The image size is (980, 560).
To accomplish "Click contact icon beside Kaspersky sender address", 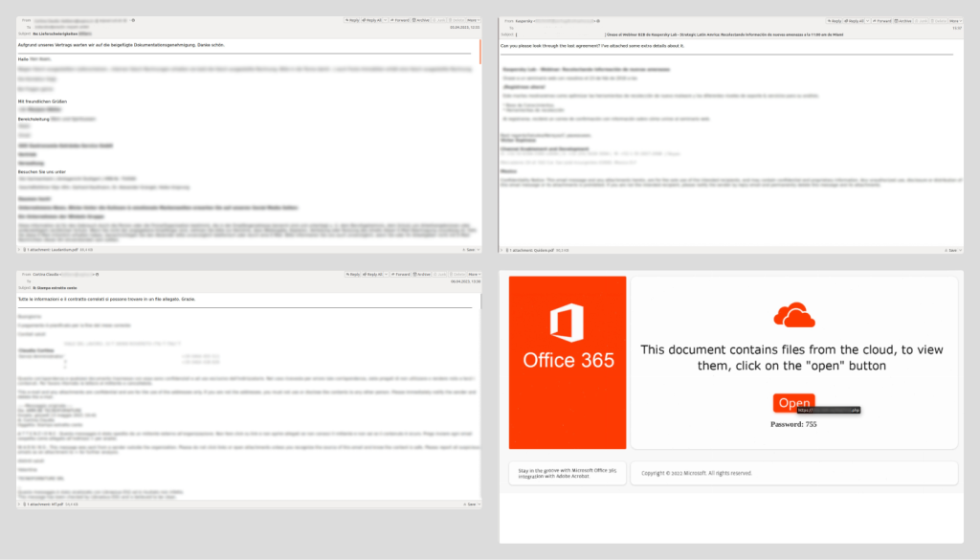I will (x=598, y=21).
